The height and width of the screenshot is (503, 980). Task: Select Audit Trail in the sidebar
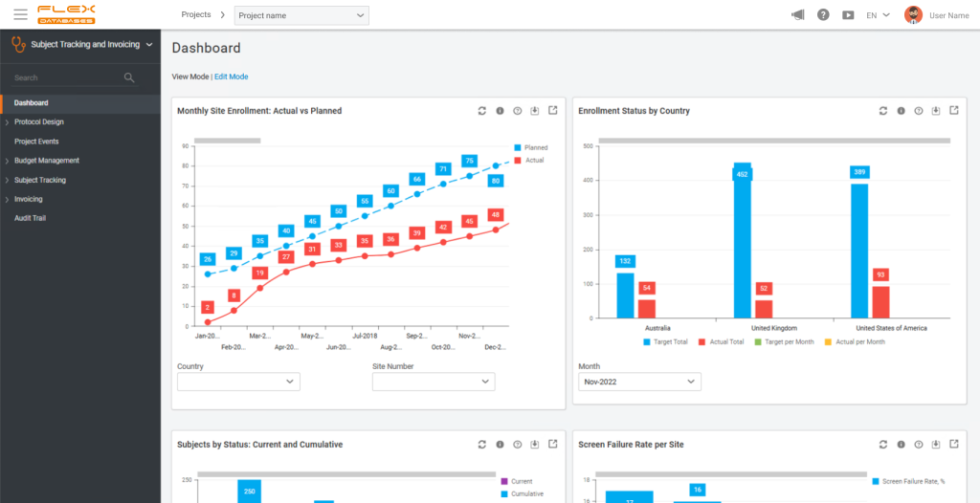pyautogui.click(x=31, y=218)
